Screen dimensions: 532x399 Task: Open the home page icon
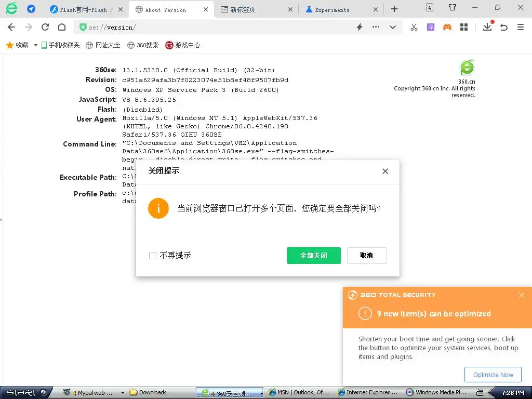(x=62, y=27)
